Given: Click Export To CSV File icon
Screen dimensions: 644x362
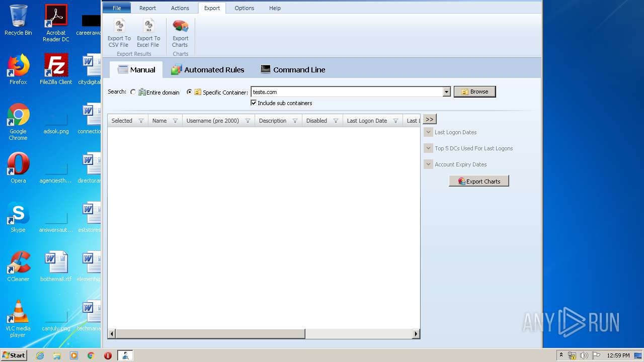Looking at the screenshot, I should (x=119, y=33).
